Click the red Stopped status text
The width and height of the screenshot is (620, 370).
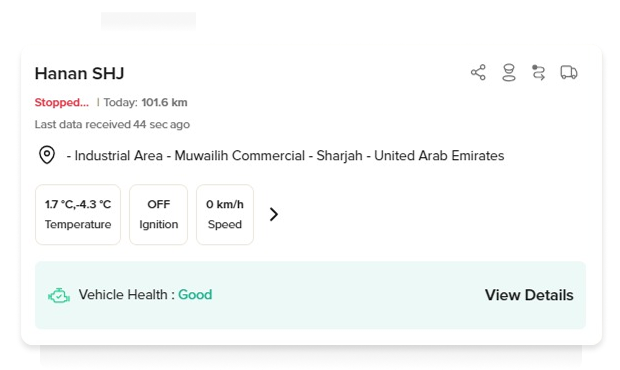click(x=62, y=102)
